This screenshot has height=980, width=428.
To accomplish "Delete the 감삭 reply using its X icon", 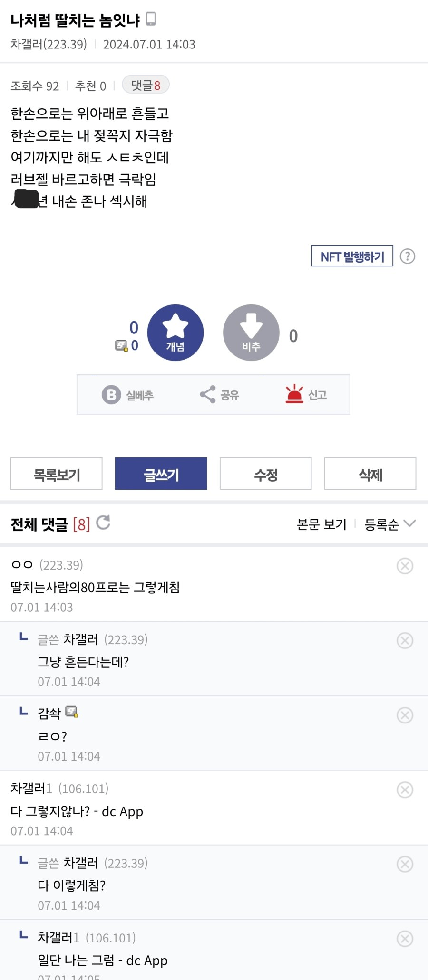I will pos(405,715).
